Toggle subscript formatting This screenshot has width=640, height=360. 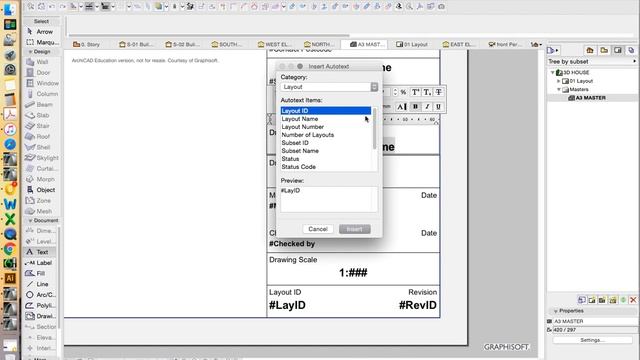click(427, 92)
